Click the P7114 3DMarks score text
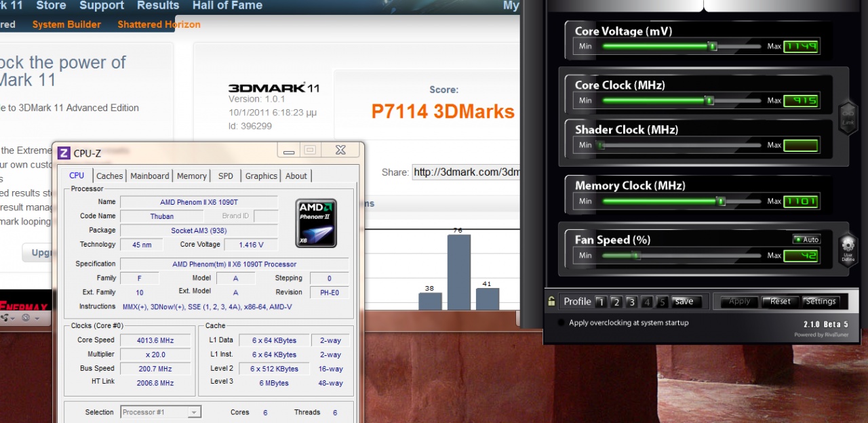This screenshot has width=868, height=423. [443, 112]
